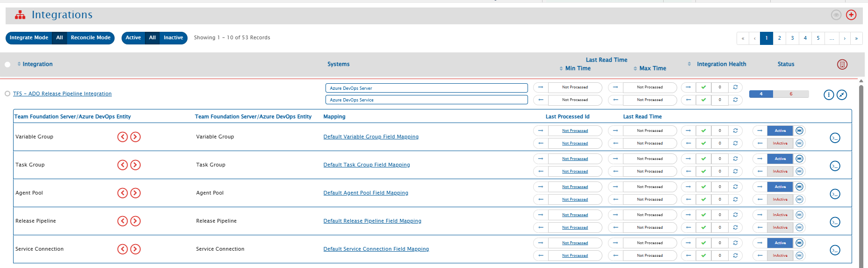The image size is (868, 268).
Task: Click the left arrow icon for Agent Pool
Action: point(123,193)
